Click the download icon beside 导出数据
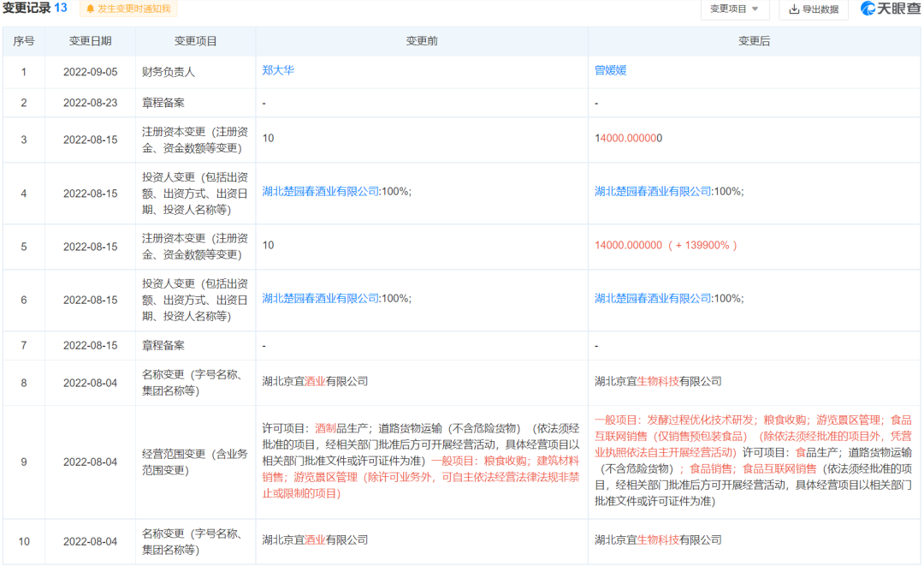 794,9
